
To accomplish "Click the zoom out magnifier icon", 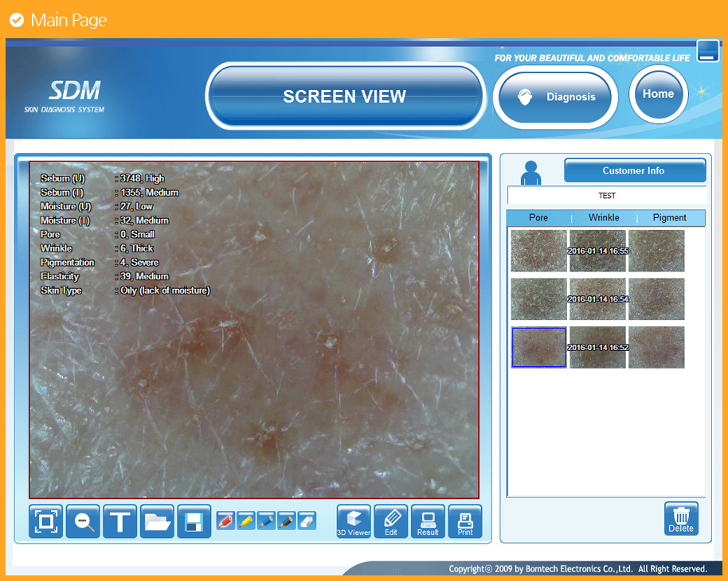I will (x=83, y=522).
